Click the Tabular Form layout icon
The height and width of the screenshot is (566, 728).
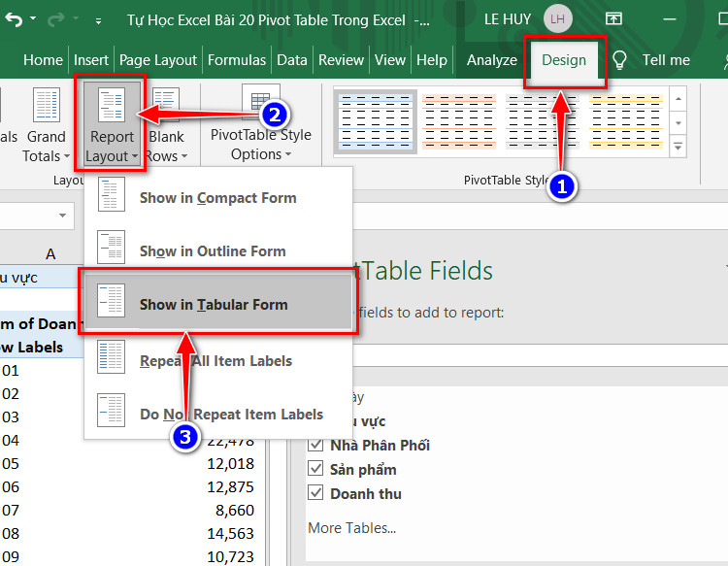111,300
